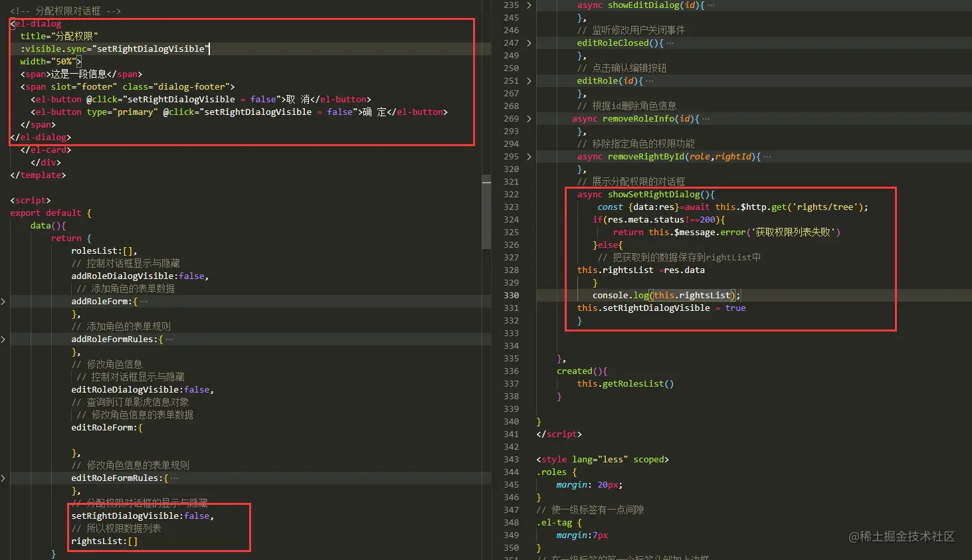
Task: Expand the folded showEditDialog method at line 235
Action: (x=529, y=5)
